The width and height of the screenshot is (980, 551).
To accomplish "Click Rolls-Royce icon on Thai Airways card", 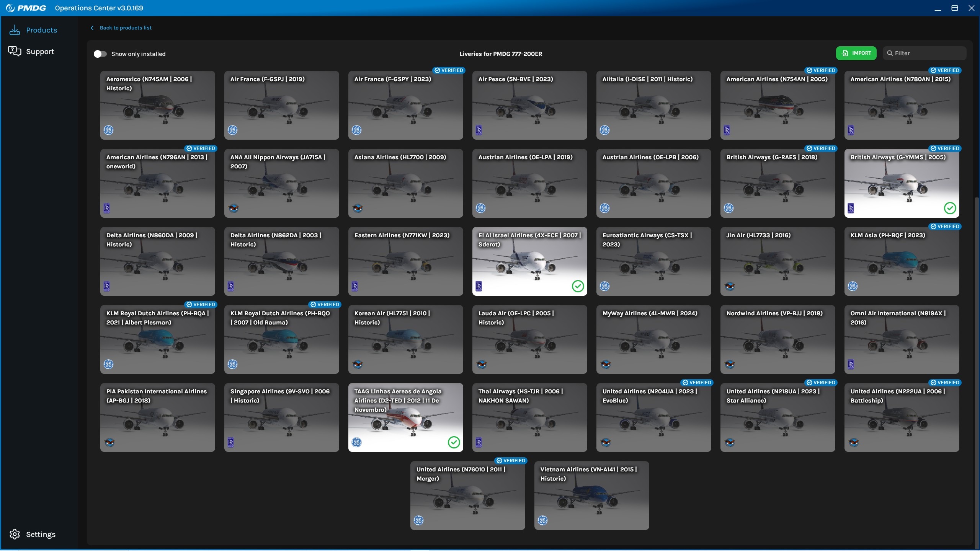I will 479,442.
